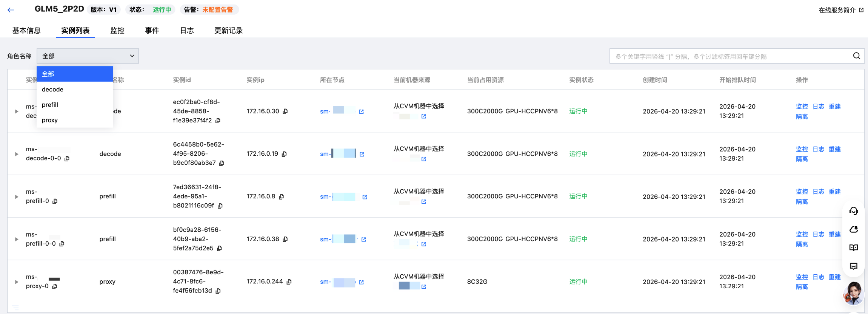Image resolution: width=868 pixels, height=314 pixels.
Task: Expand the ms-decode-0-0 instance row
Action: tap(17, 154)
